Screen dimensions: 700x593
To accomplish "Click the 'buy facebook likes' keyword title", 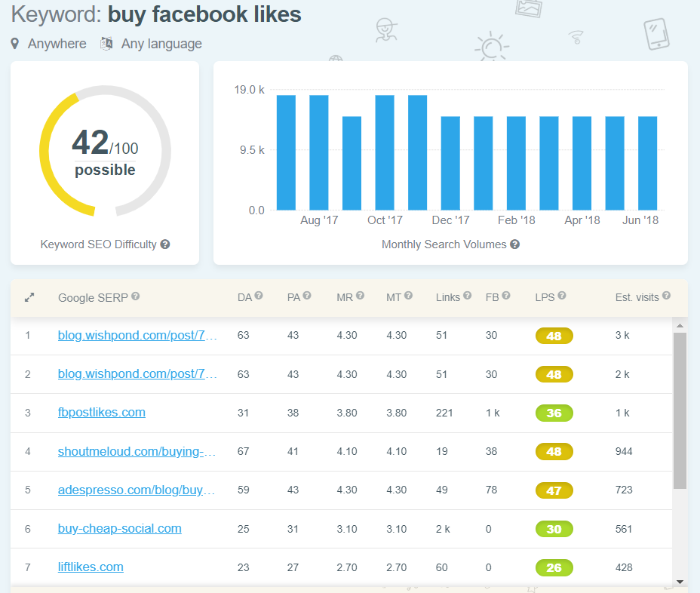I will tap(204, 15).
